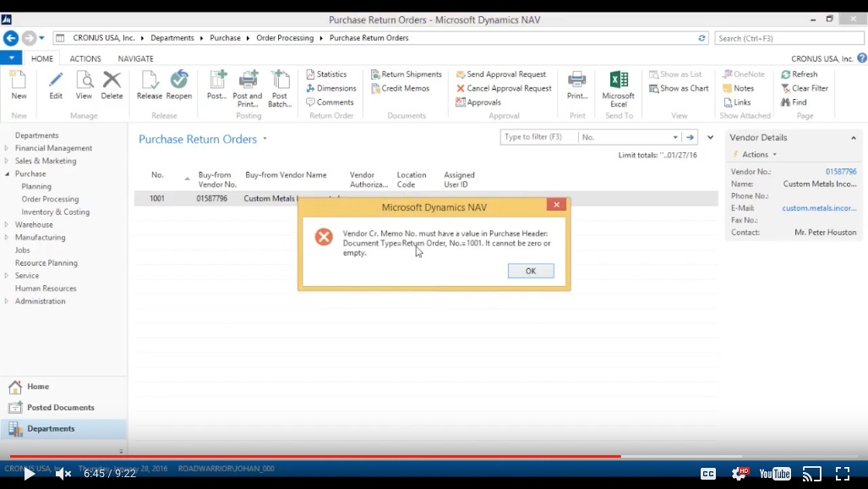
Task: Click Order Processing in breadcrumb path
Action: 285,38
